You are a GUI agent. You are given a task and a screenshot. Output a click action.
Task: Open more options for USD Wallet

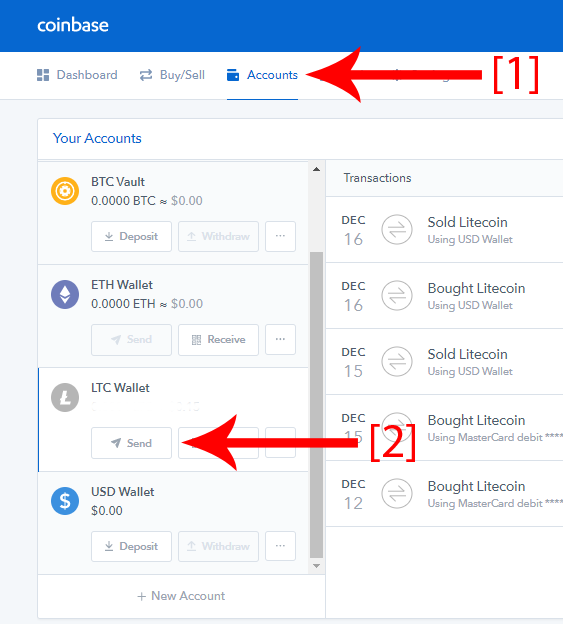click(281, 546)
